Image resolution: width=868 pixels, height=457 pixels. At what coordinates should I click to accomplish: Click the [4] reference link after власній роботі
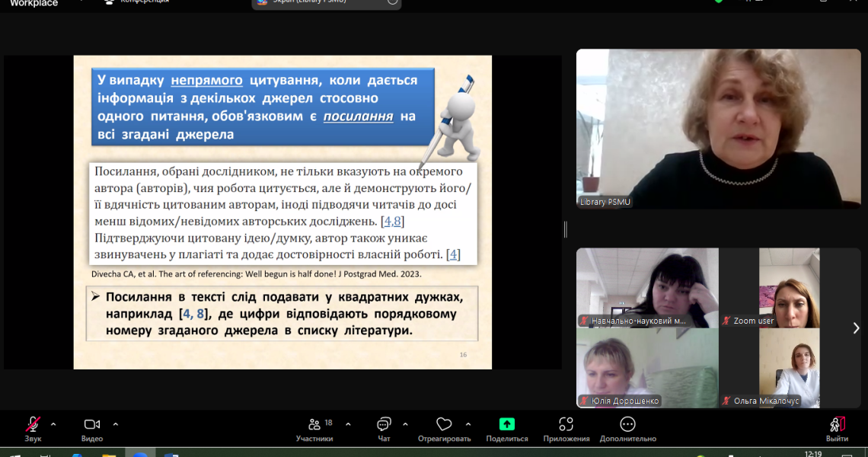pos(453,254)
